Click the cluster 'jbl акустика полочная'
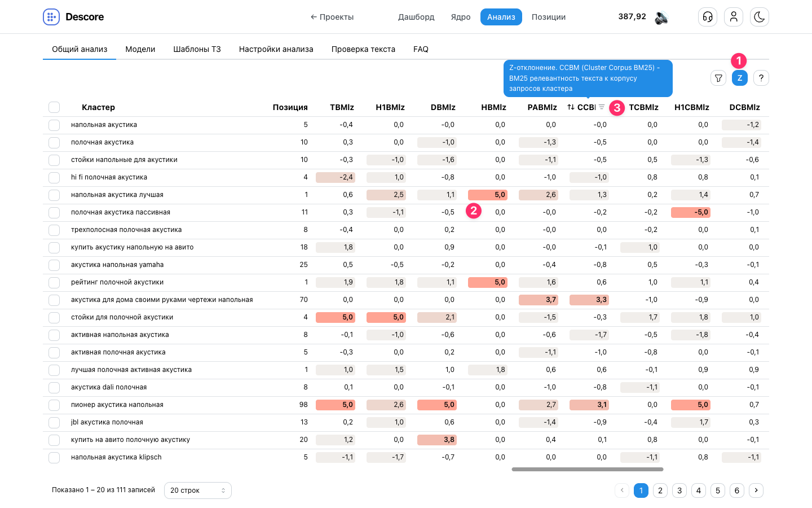Screen dimensions: 812x508 coord(107,422)
